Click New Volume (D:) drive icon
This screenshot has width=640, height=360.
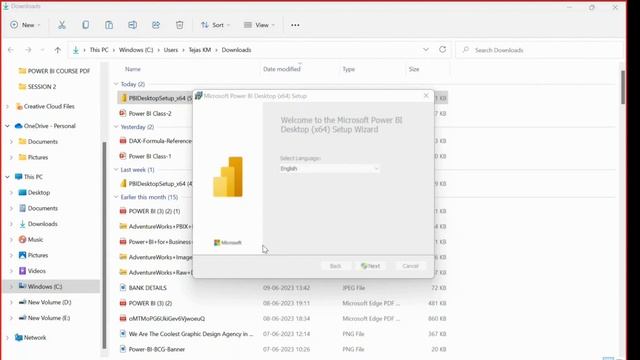22,302
